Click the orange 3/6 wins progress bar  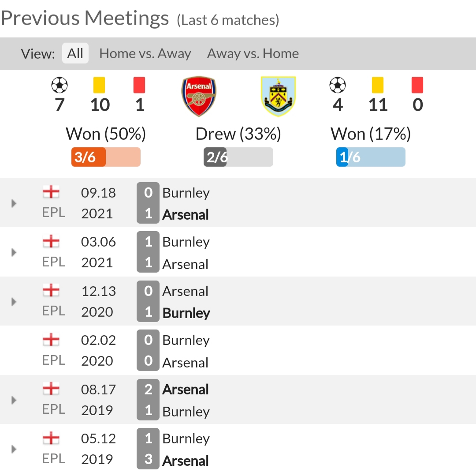pyautogui.click(x=106, y=157)
